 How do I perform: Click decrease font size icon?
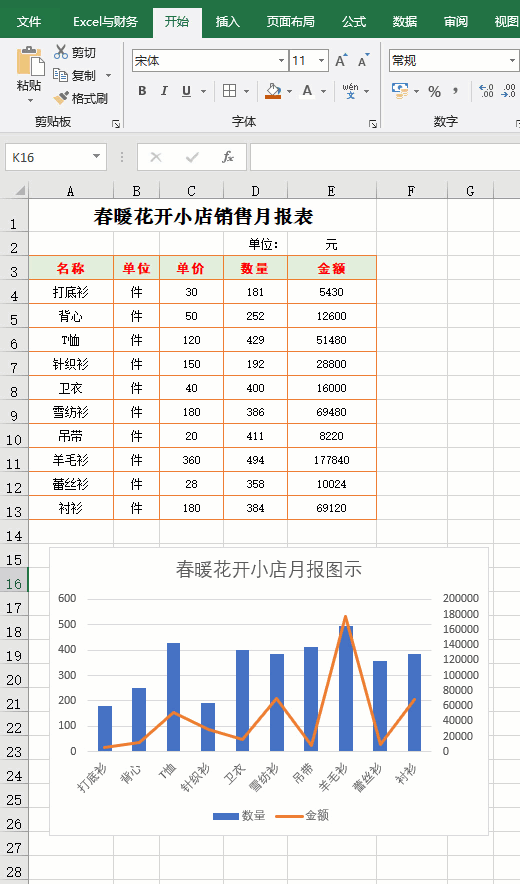(364, 60)
